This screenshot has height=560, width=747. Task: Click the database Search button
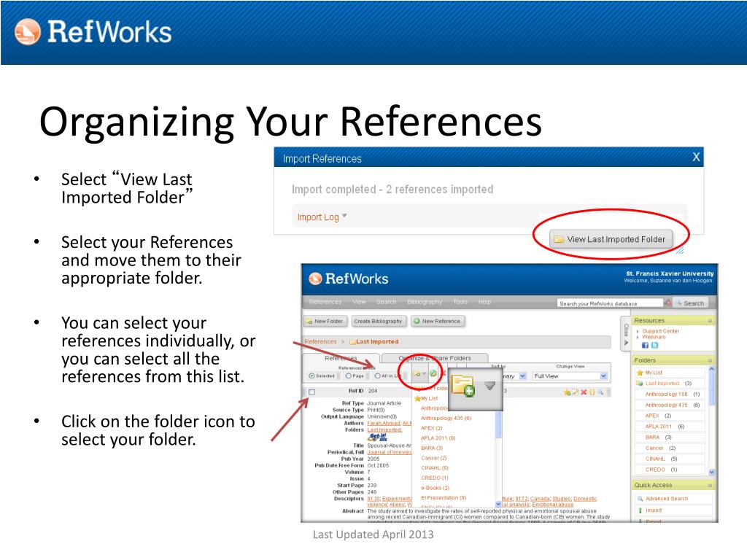click(x=691, y=303)
